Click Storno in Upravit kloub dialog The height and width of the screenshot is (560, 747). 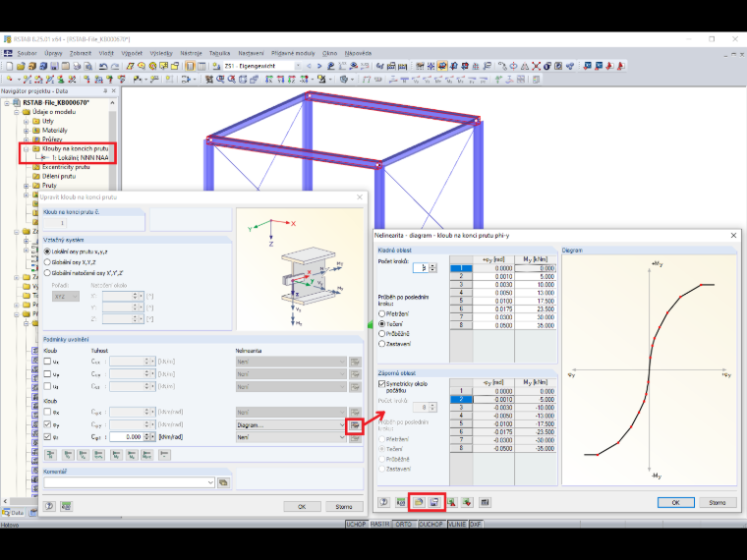[343, 507]
